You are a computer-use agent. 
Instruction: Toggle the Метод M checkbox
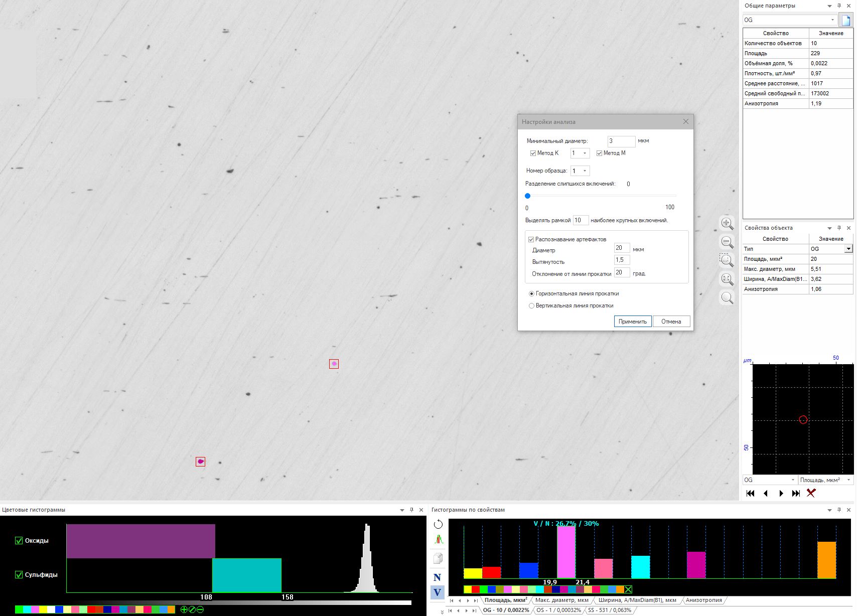pos(599,153)
